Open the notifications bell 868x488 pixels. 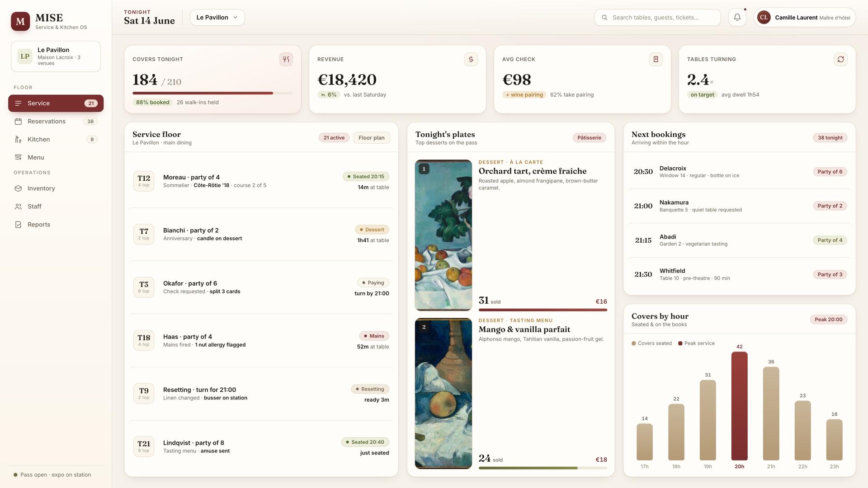coord(737,18)
